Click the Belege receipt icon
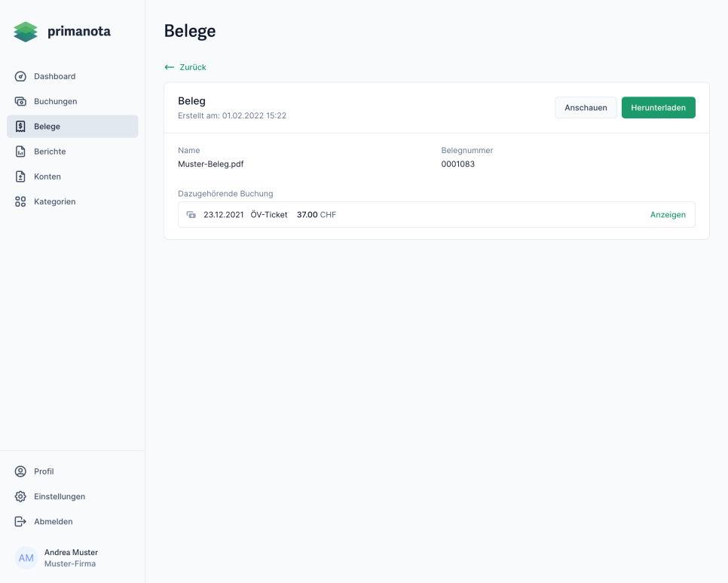 pos(20,127)
